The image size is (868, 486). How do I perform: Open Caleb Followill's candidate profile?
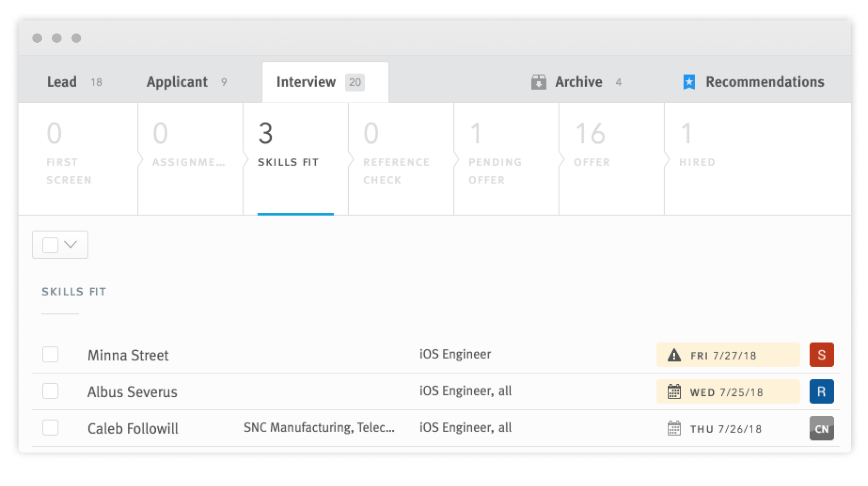133,428
